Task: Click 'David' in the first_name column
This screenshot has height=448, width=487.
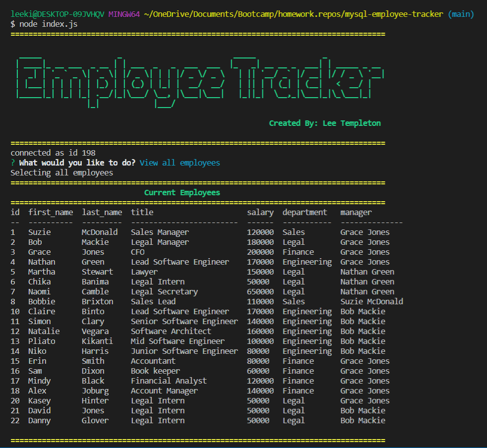Action: pos(40,411)
